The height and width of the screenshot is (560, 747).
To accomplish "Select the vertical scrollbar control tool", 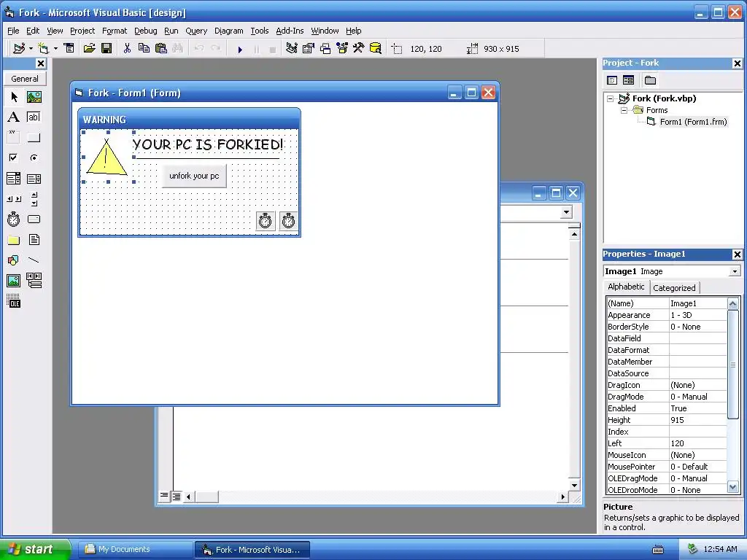I will 34,199.
